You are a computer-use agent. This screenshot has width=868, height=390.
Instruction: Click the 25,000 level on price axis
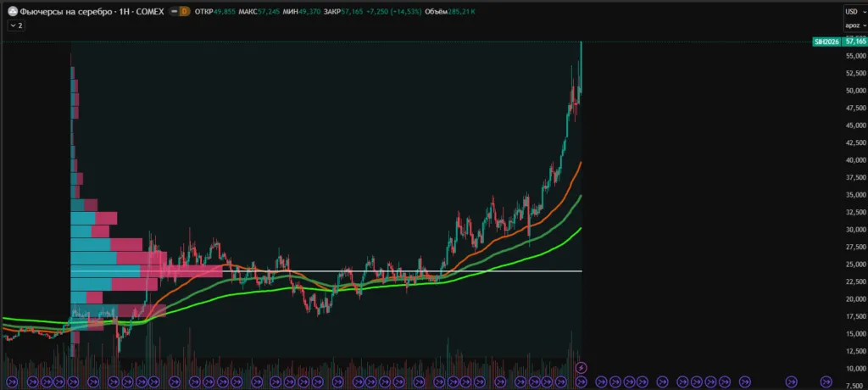click(x=855, y=264)
